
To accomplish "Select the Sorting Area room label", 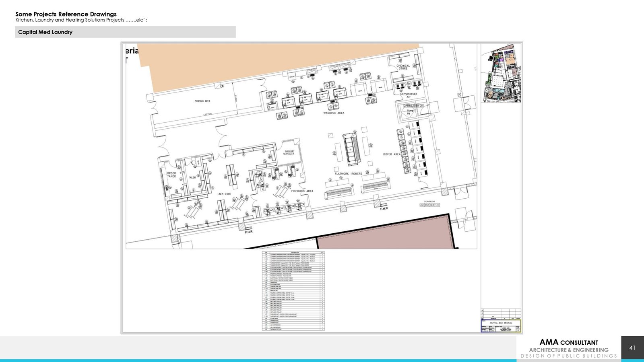I will (x=202, y=101).
